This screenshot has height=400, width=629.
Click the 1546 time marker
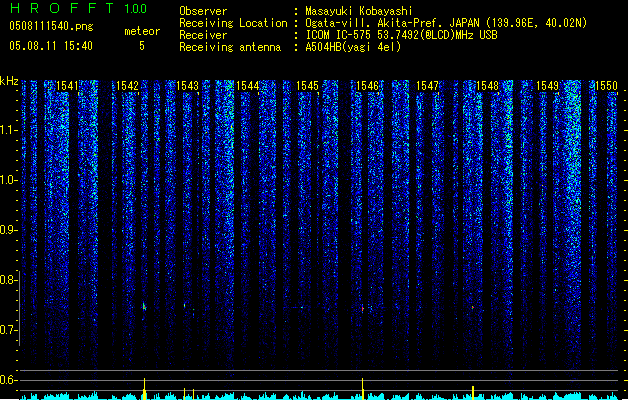pyautogui.click(x=367, y=86)
